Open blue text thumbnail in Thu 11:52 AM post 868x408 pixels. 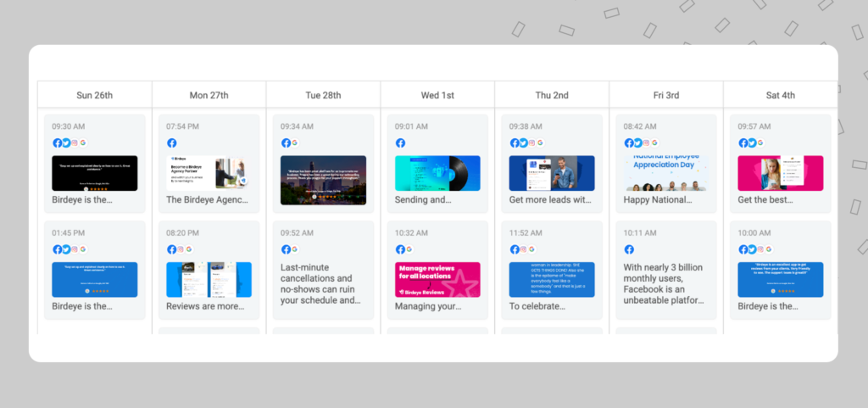click(x=552, y=280)
